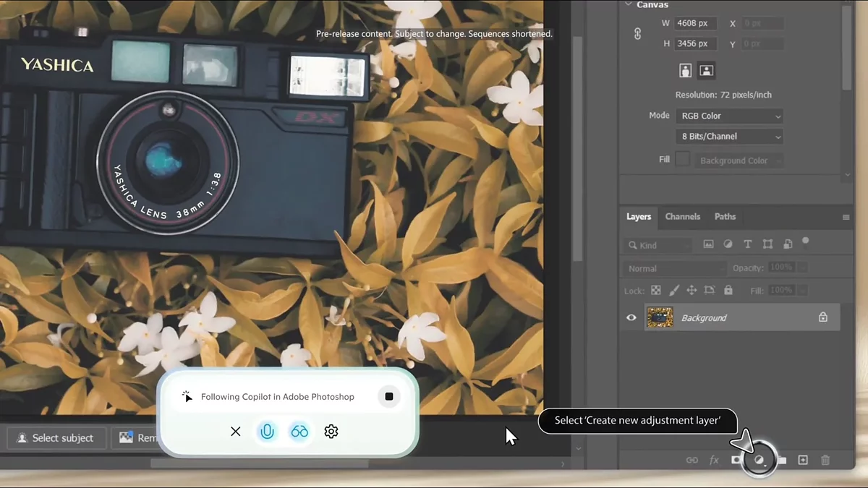This screenshot has height=488, width=868.
Task: Click the Delete layer trash icon
Action: coord(825,460)
